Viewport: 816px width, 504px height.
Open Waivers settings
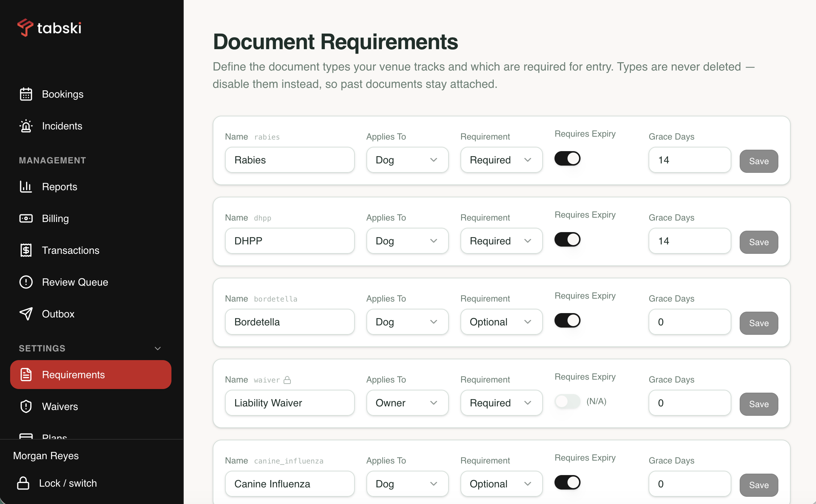pos(91,406)
